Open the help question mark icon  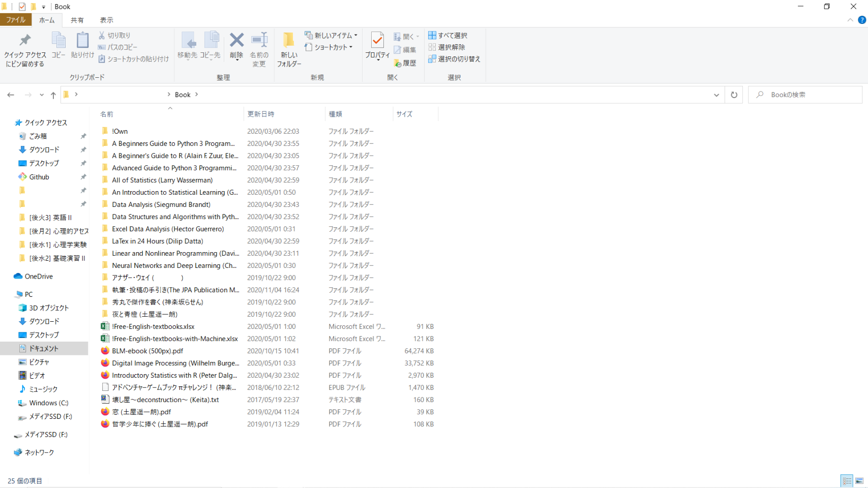(862, 20)
